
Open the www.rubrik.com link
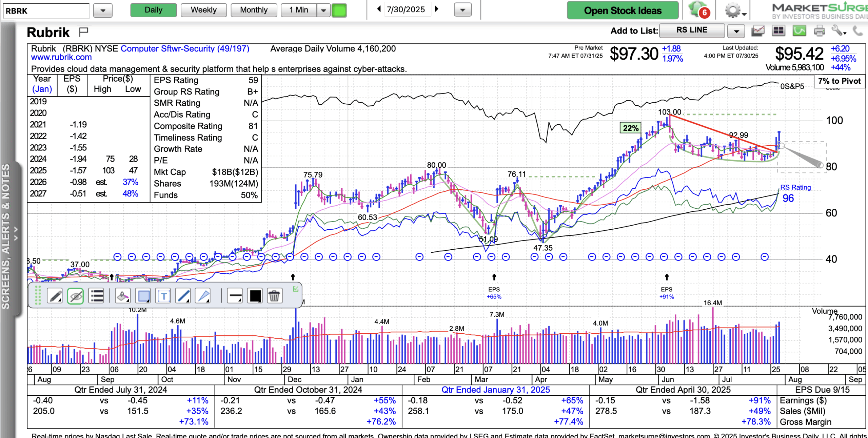click(61, 57)
